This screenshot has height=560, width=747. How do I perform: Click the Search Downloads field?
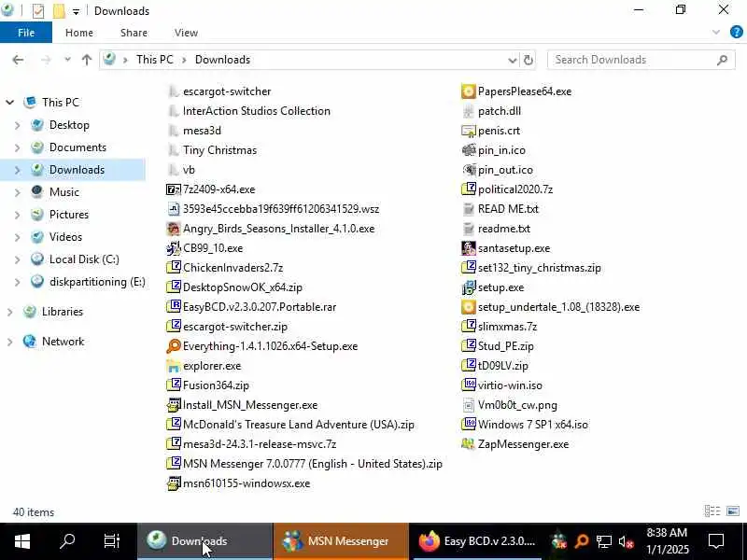point(641,60)
